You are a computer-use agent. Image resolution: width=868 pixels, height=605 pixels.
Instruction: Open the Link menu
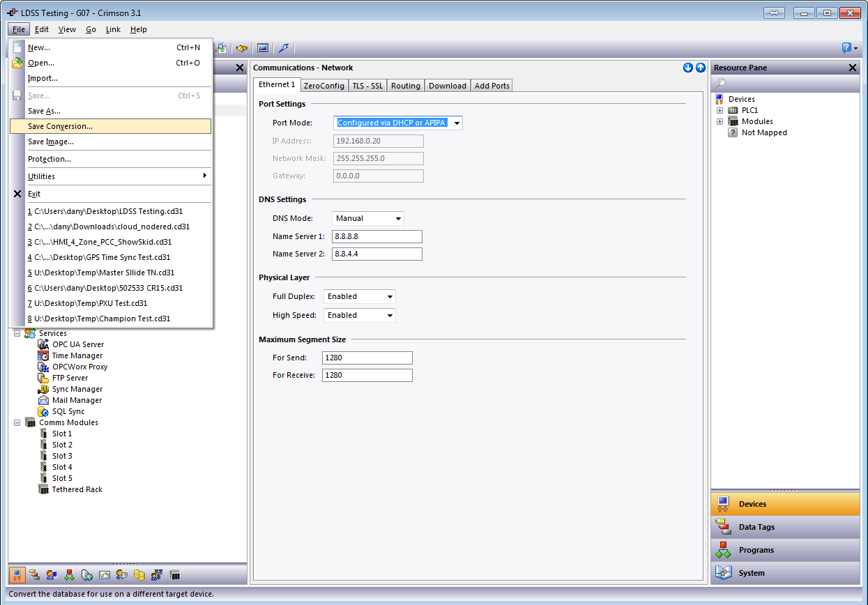click(113, 29)
